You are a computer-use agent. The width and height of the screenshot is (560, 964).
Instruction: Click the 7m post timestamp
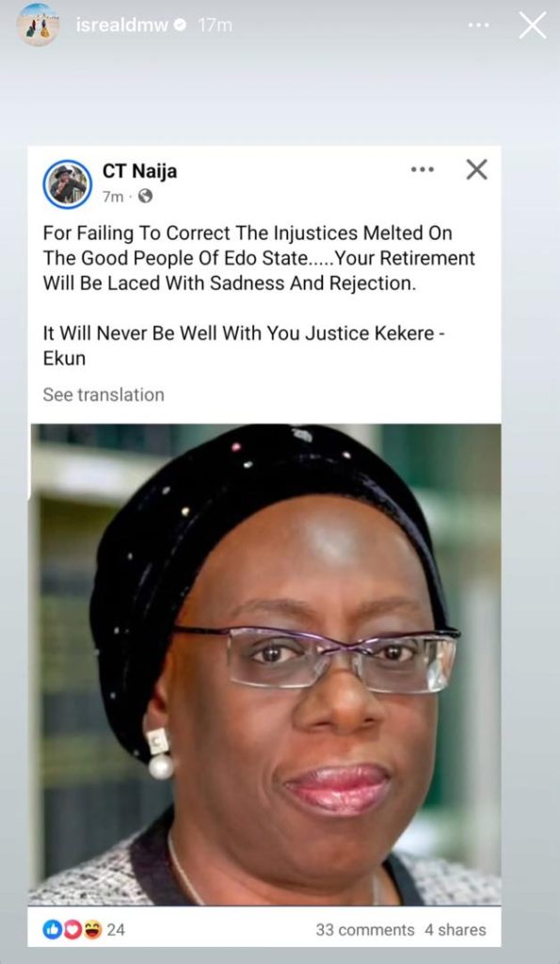click(x=113, y=197)
